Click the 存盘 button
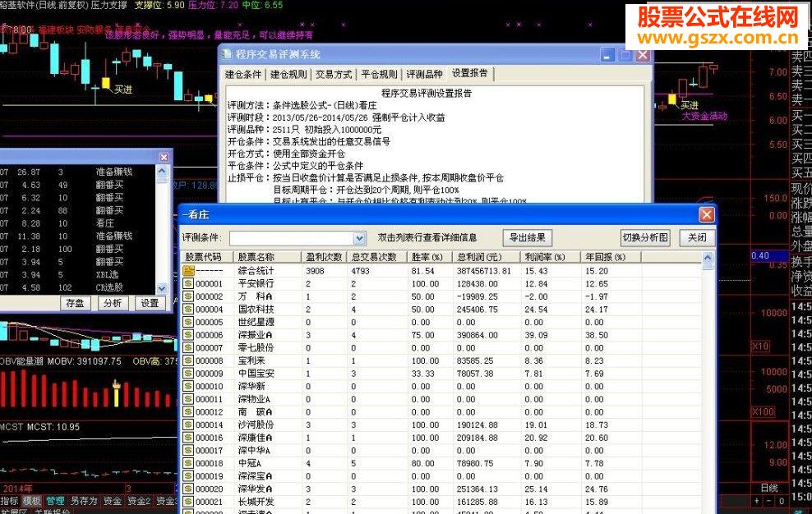Image resolution: width=812 pixels, height=514 pixels. [75, 303]
